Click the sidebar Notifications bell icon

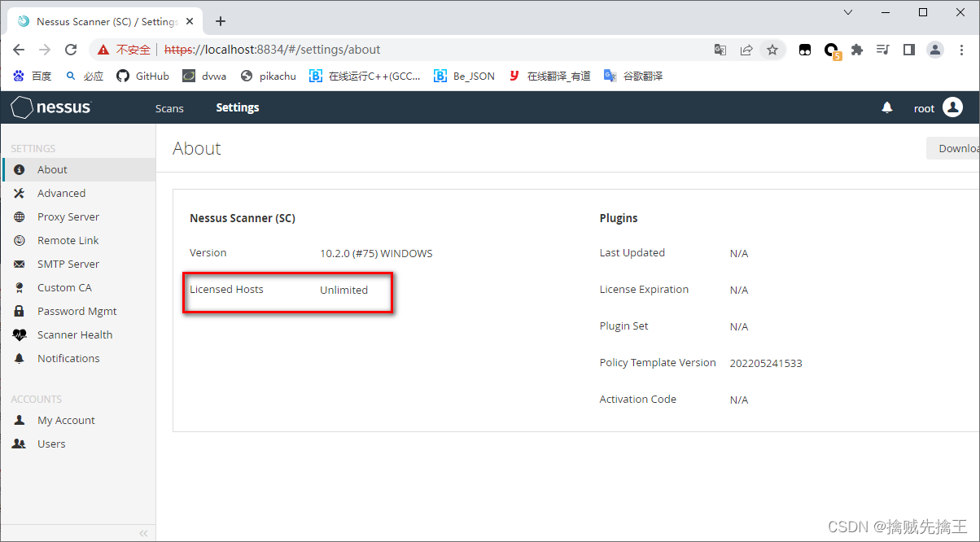20,359
